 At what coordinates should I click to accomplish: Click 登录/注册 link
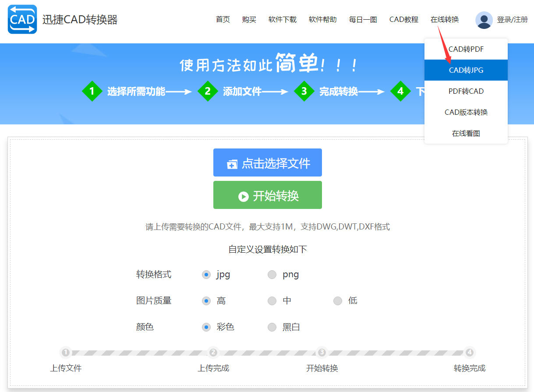pos(513,20)
